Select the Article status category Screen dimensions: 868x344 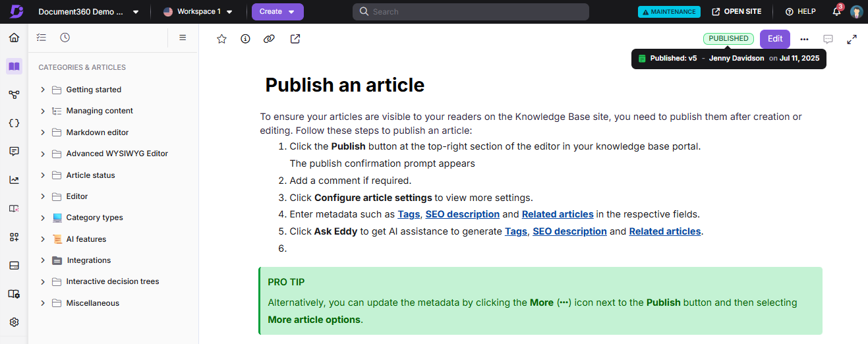[x=90, y=175]
